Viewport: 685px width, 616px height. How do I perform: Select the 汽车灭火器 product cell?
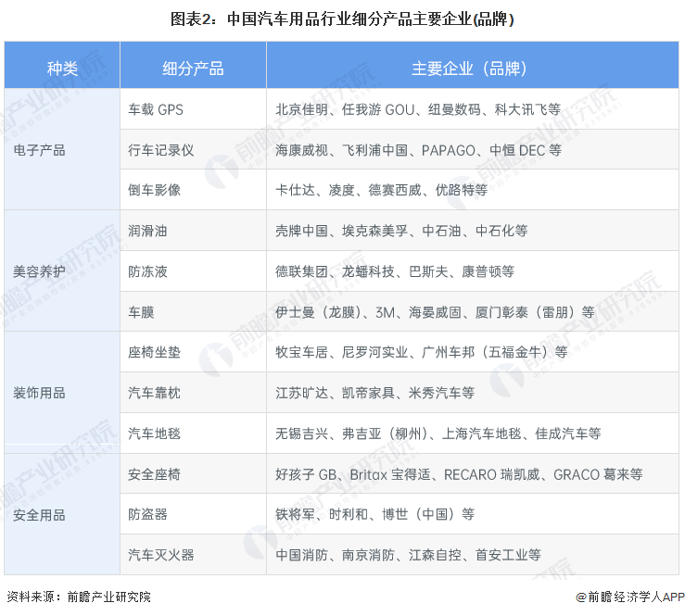[161, 555]
